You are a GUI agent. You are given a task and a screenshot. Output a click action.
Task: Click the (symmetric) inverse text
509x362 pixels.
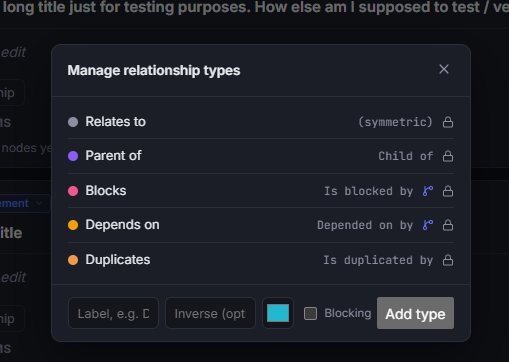click(x=395, y=122)
